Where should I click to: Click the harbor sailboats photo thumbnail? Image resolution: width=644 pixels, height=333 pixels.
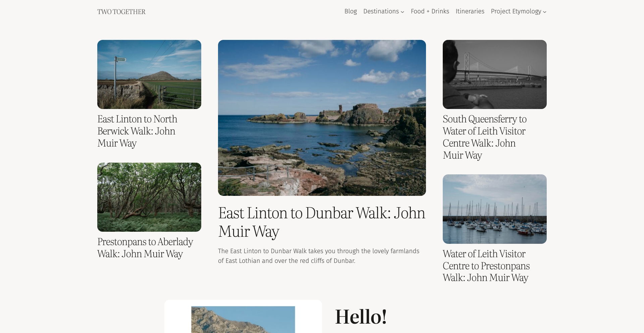[494, 209]
